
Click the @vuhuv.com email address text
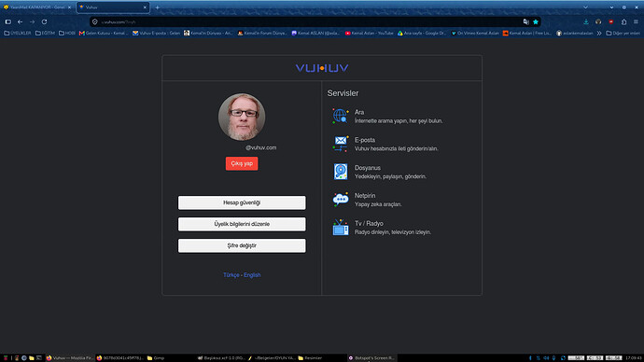click(x=260, y=147)
